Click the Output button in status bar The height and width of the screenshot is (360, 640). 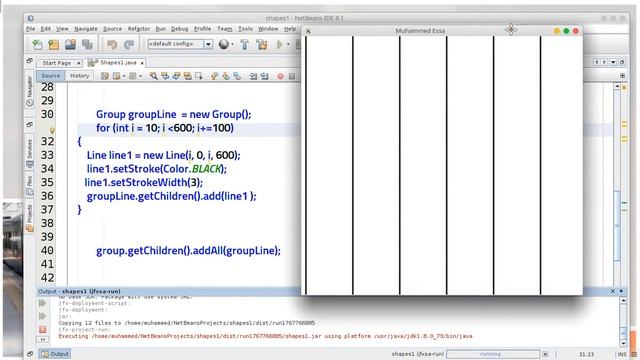[x=55, y=354]
